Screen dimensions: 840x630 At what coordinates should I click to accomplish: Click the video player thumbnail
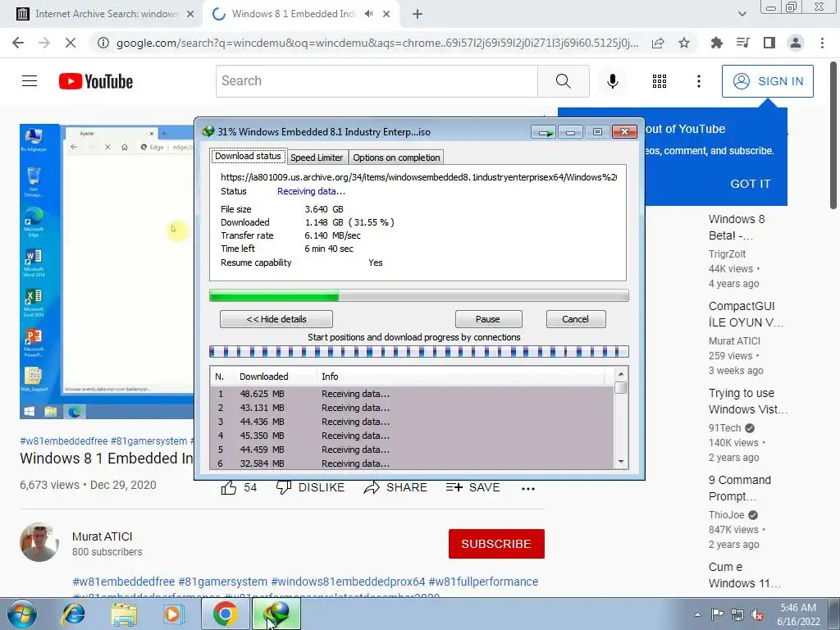point(107,272)
